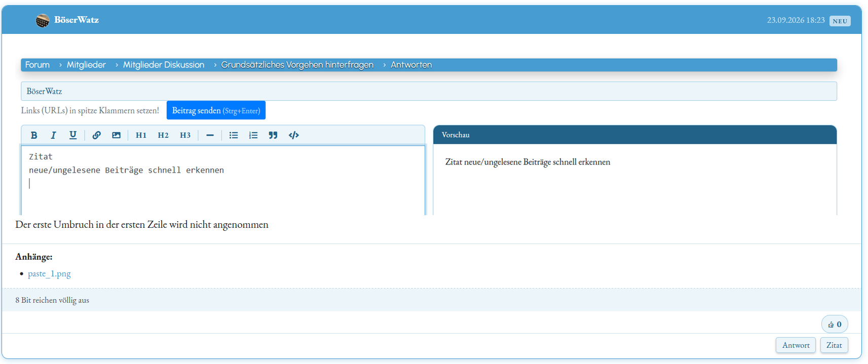Quote this post using the Zitat button
The height and width of the screenshot is (364, 868).
point(834,345)
